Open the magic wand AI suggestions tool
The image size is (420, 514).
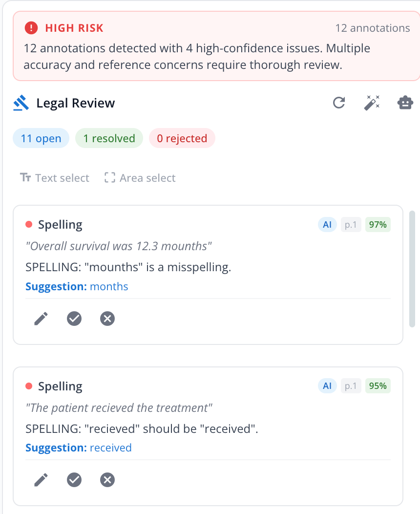372,103
